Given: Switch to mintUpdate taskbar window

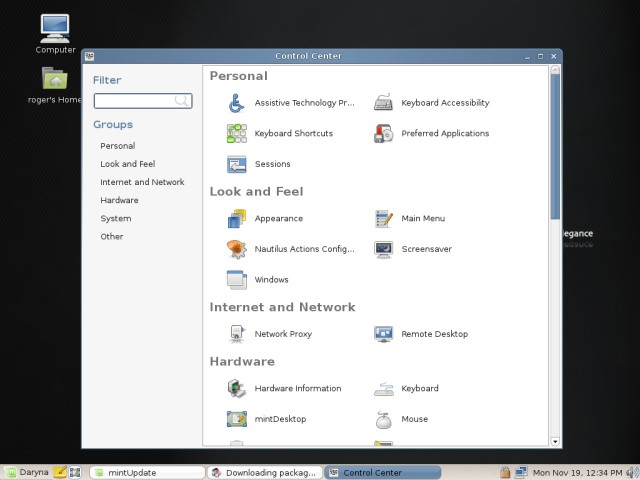Looking at the screenshot, I should point(147,473).
